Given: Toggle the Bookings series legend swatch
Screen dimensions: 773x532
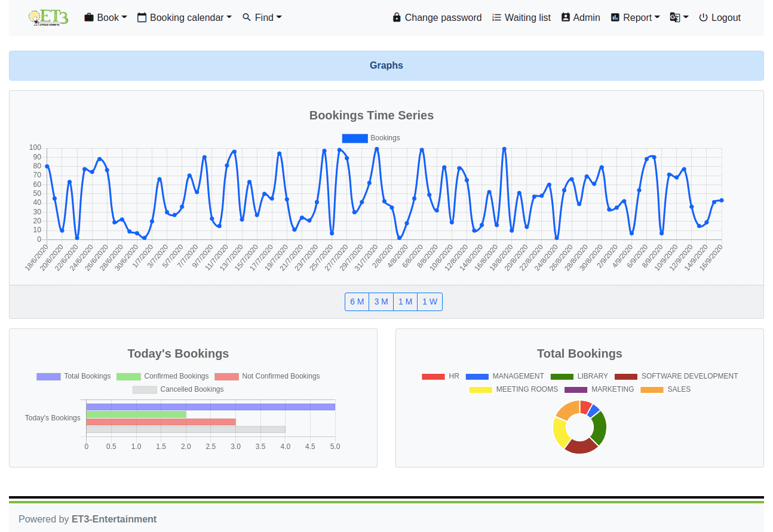Looking at the screenshot, I should pyautogui.click(x=355, y=138).
